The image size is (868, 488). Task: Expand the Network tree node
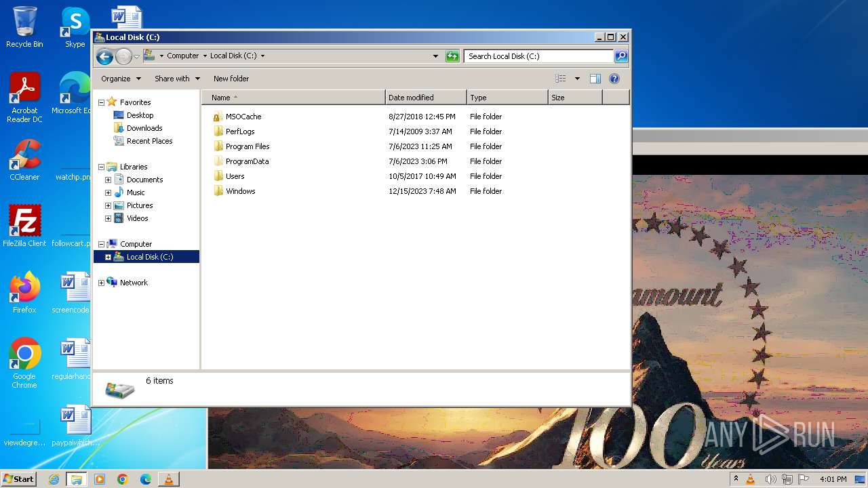click(x=102, y=283)
